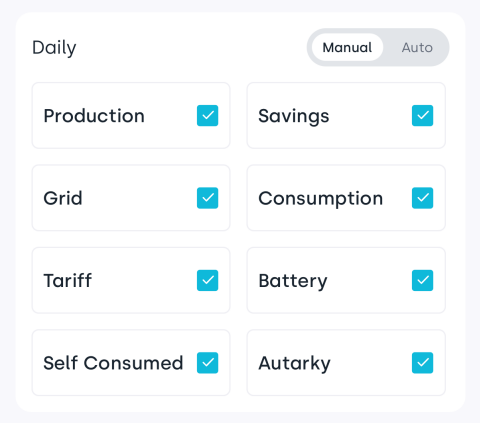Click the Autarky label text
Screen dimensions: 480x423
(x=294, y=364)
